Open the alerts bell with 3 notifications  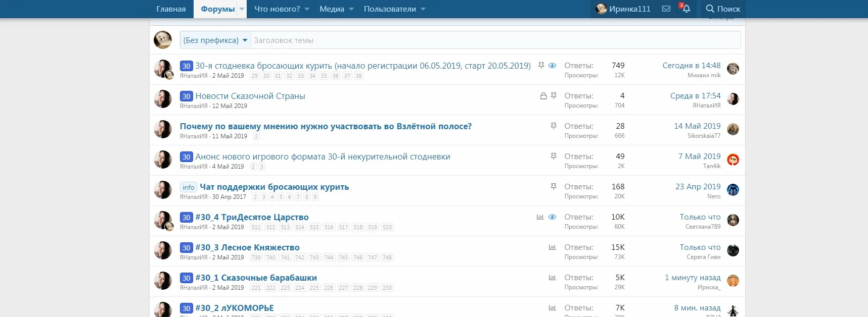tap(686, 9)
